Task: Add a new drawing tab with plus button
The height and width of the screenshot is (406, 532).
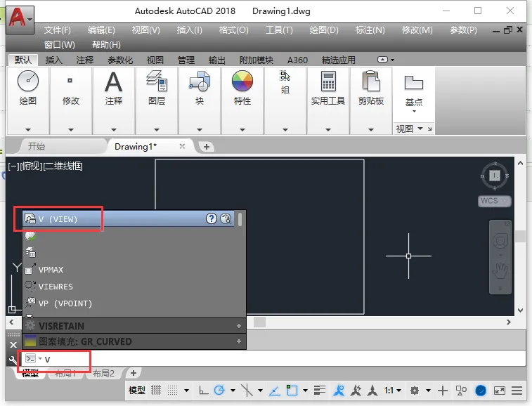Action: pos(207,147)
